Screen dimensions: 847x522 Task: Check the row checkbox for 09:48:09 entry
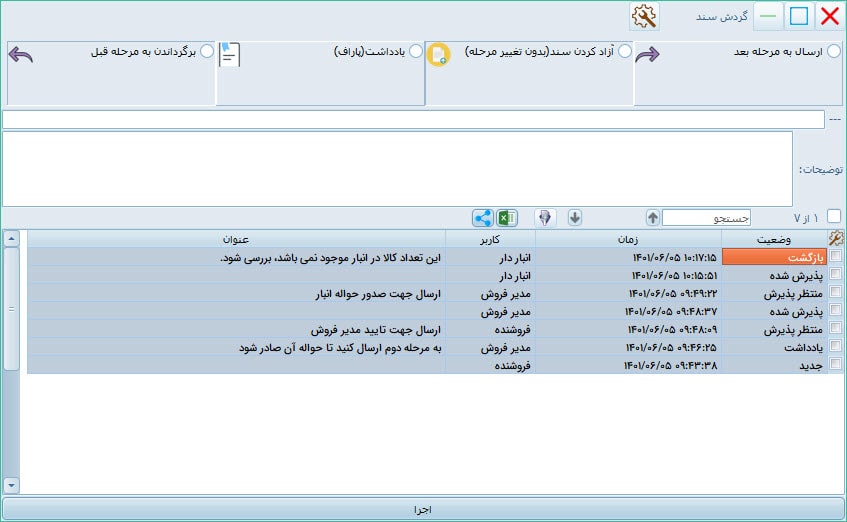pyautogui.click(x=836, y=327)
